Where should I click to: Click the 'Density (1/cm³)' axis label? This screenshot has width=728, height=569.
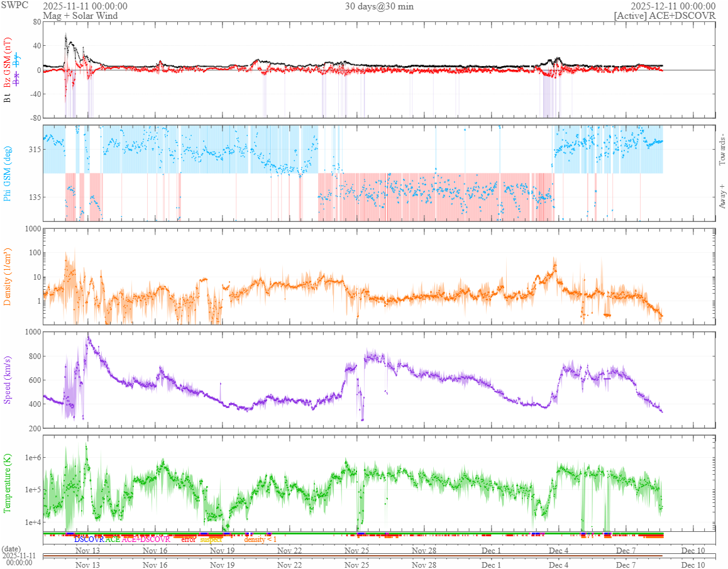pyautogui.click(x=7, y=277)
